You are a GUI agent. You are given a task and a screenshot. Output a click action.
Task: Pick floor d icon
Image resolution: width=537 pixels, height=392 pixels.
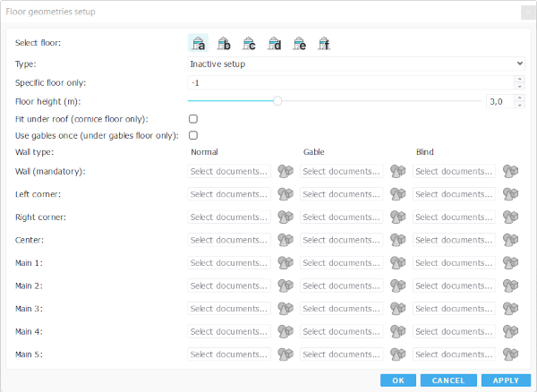pos(274,43)
